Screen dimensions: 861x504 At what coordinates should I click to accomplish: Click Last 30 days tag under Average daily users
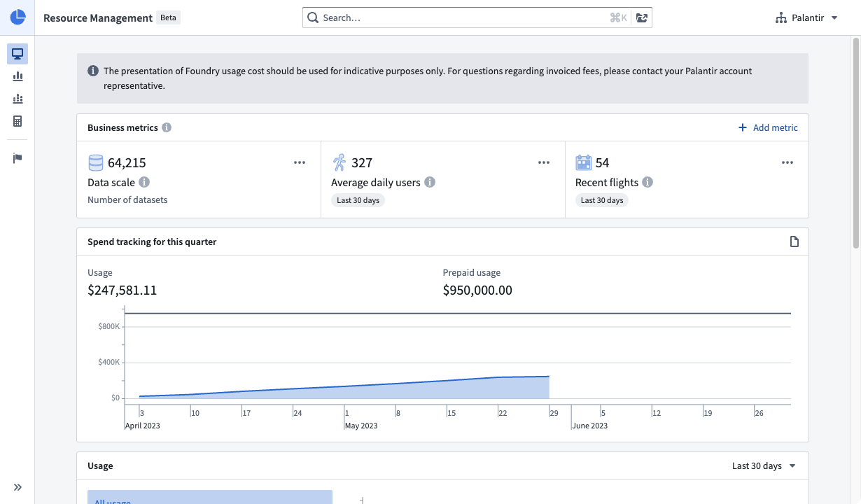click(358, 200)
